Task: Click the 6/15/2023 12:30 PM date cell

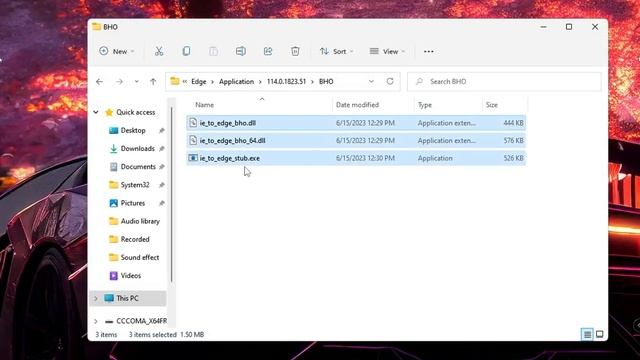Action: 365,158
